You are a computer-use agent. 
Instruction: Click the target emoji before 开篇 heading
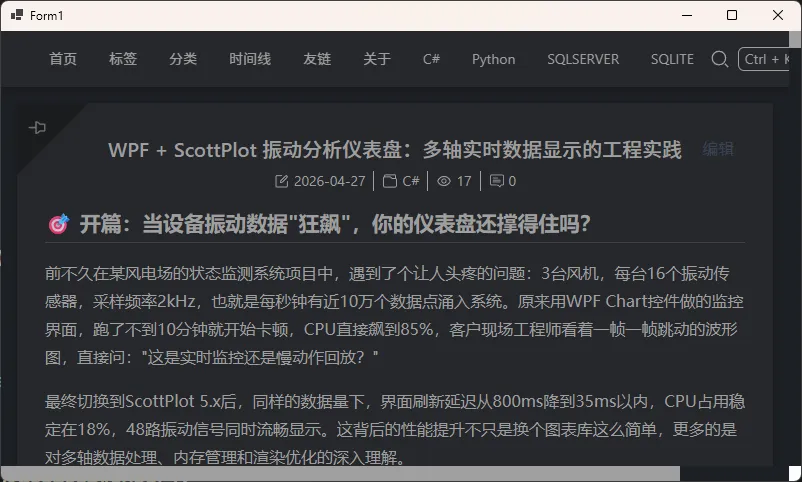[58, 224]
